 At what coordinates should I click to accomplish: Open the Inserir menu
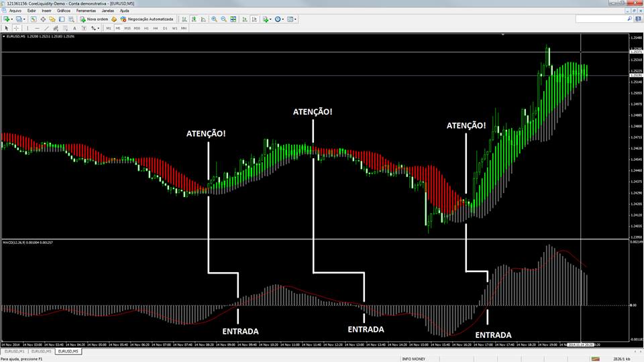[x=47, y=11]
